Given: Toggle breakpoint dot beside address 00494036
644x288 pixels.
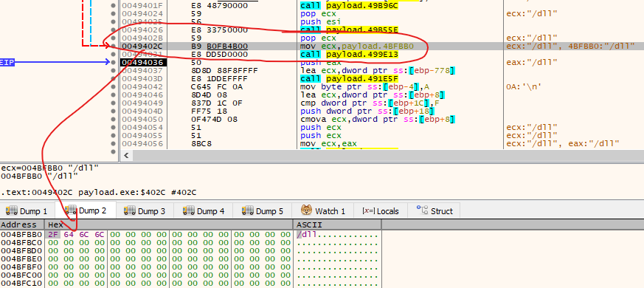Looking at the screenshot, I should coord(113,63).
